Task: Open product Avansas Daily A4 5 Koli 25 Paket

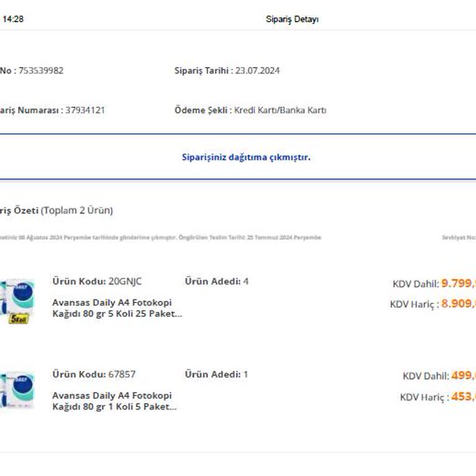Action: (117, 308)
